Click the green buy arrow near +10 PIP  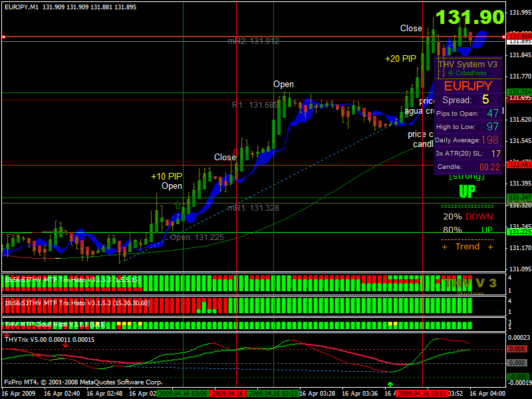(177, 205)
